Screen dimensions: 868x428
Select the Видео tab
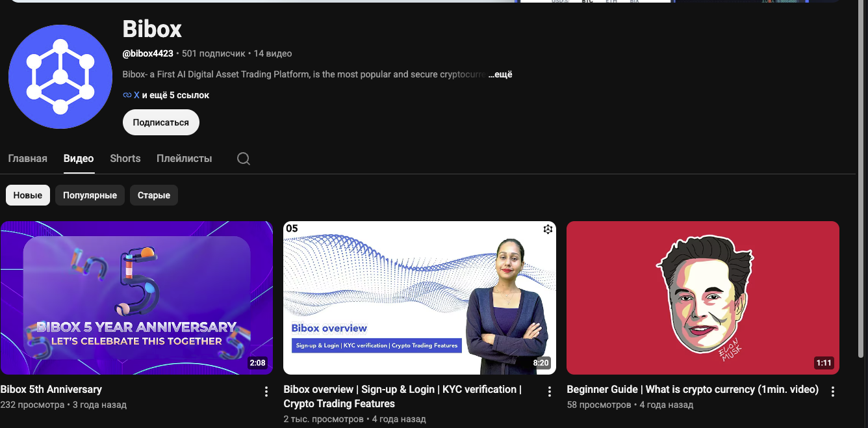pos(79,158)
